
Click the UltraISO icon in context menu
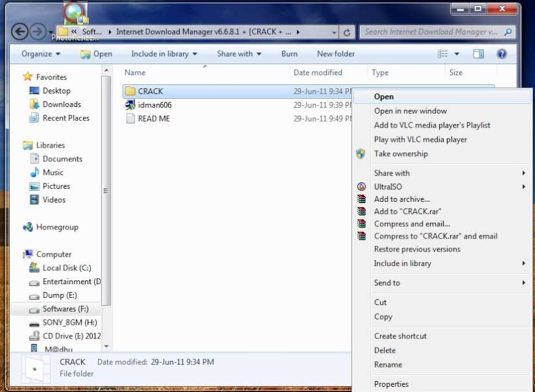(361, 187)
